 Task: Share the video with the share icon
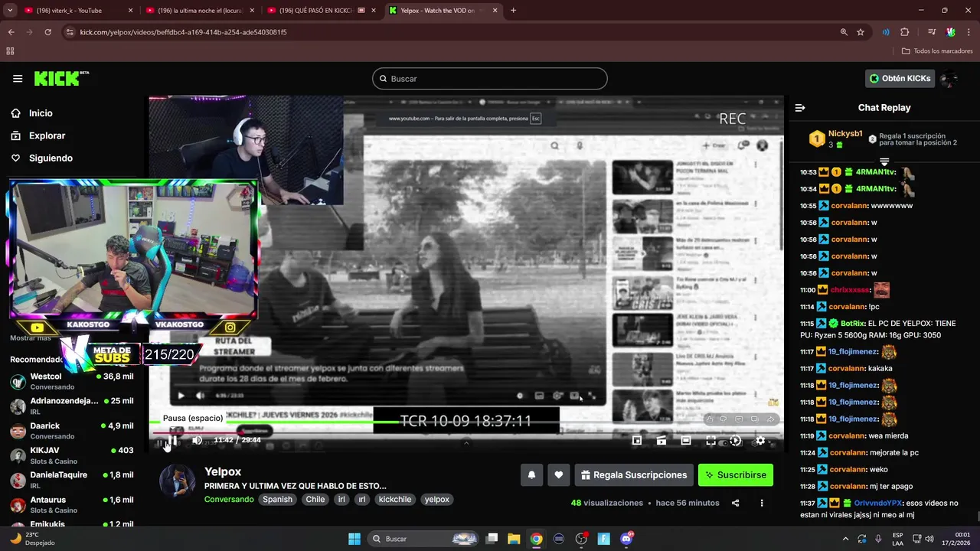click(736, 503)
